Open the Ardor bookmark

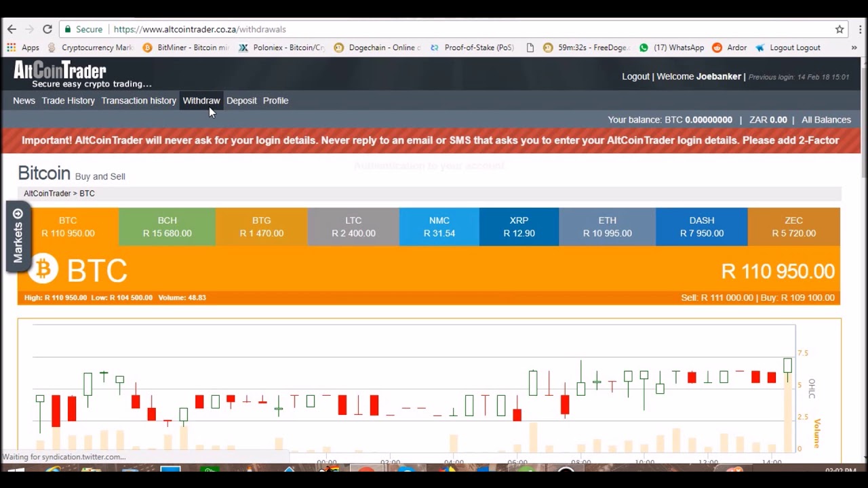click(x=730, y=47)
